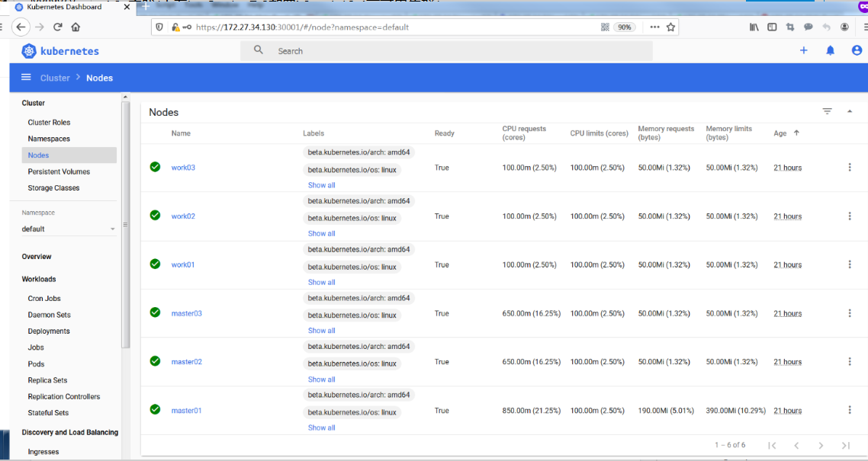The width and height of the screenshot is (868, 461).
Task: Bookmark this page with star icon
Action: click(x=671, y=27)
